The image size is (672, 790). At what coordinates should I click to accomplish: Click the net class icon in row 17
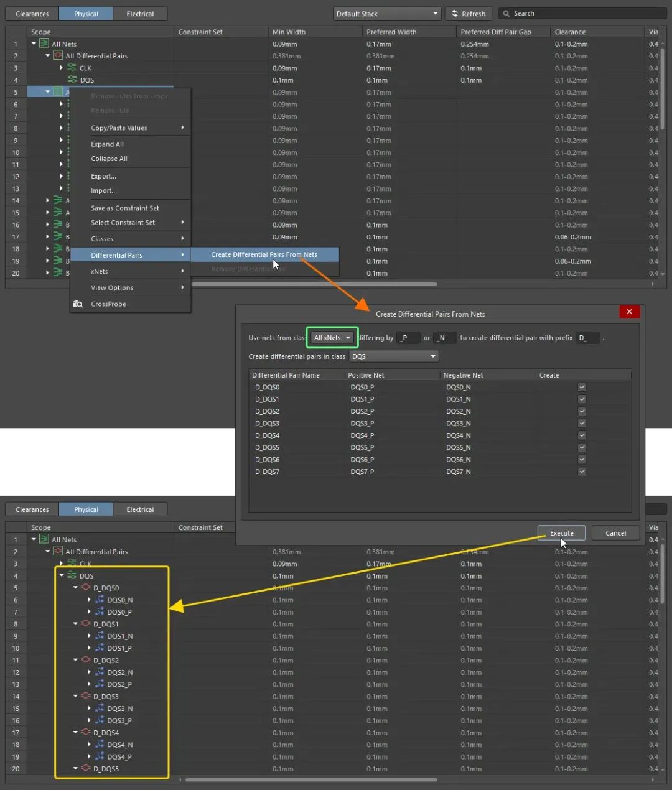(58, 236)
